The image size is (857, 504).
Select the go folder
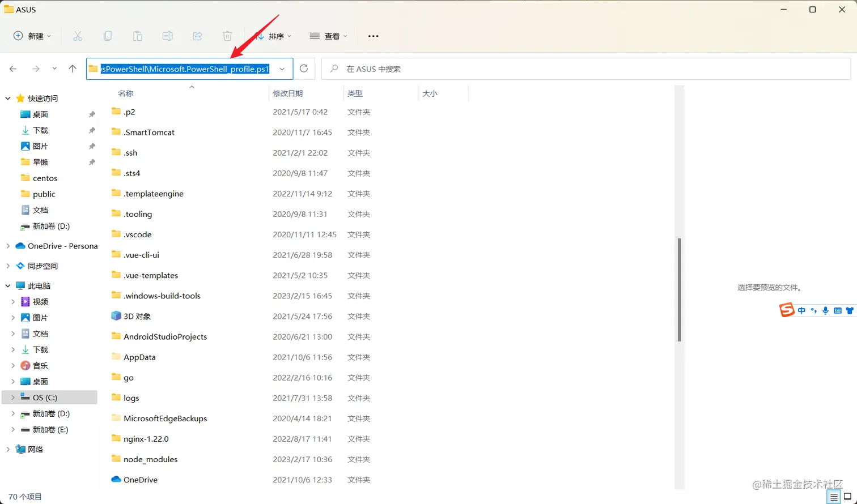(x=122, y=378)
